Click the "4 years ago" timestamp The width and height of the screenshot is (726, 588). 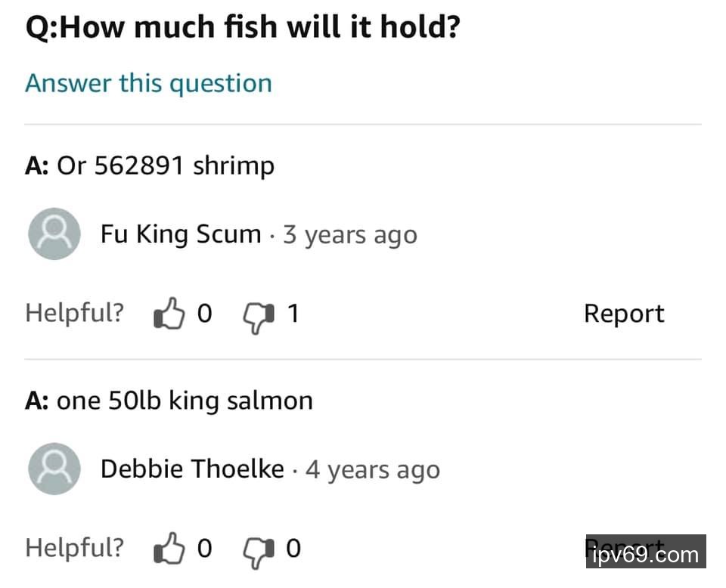coord(372,469)
